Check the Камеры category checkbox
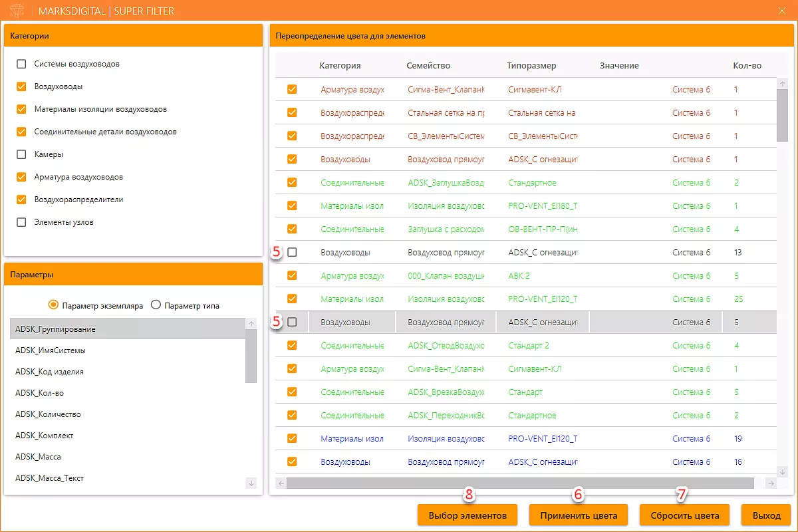Screen dimensions: 798x532 22,154
